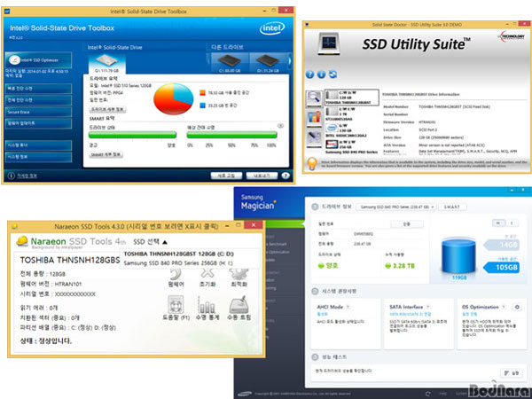Viewport: 532px width, 399px height.
Task: Click the help question icon in Intel Toolbox
Action: 286,176
